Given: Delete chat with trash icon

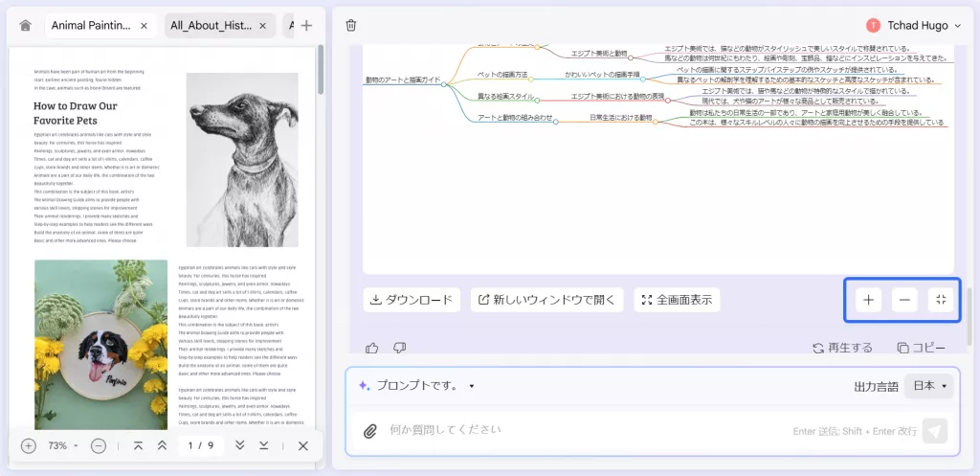Looking at the screenshot, I should tap(351, 26).
